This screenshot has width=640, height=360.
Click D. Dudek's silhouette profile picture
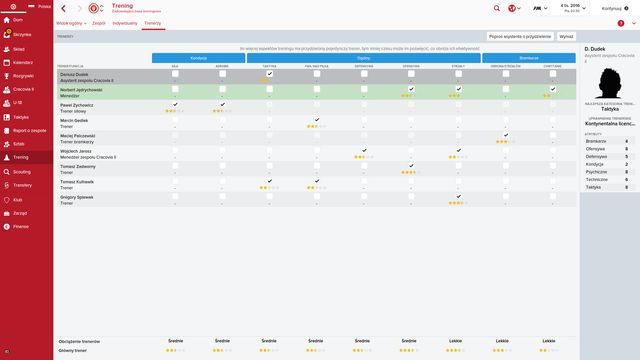(x=609, y=83)
